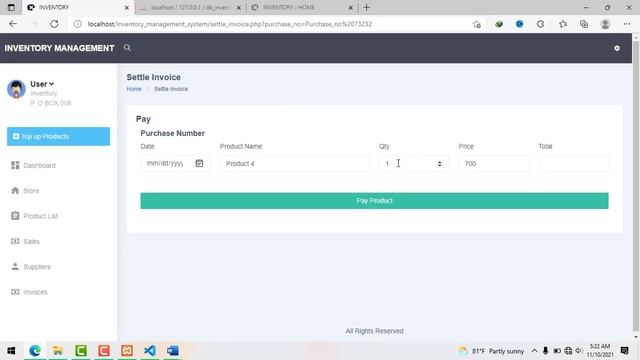640x360 pixels.
Task: Click the Home breadcrumb link
Action: coord(134,89)
